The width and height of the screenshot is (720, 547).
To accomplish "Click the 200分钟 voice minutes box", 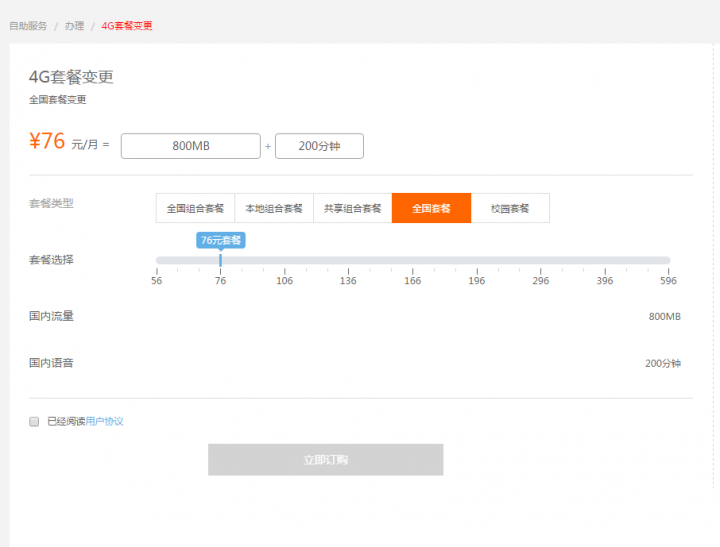I will tap(319, 146).
